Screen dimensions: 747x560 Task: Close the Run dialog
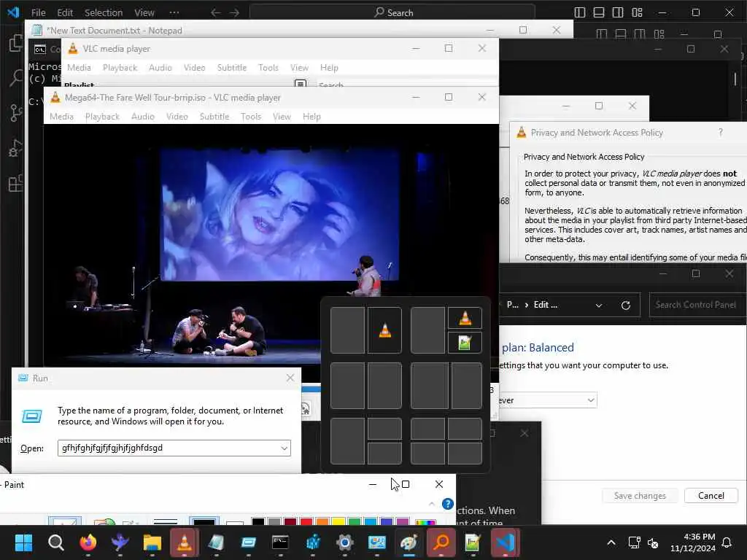coord(290,378)
